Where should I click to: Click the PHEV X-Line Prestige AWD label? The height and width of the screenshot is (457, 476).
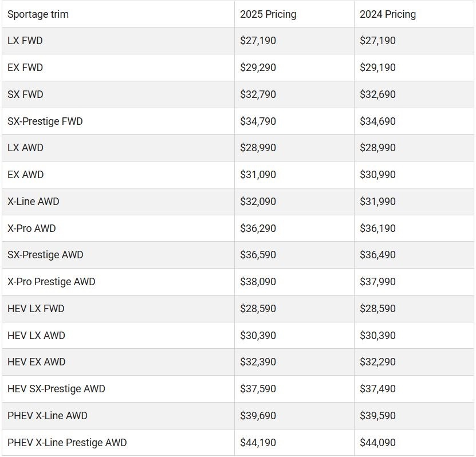coord(67,443)
